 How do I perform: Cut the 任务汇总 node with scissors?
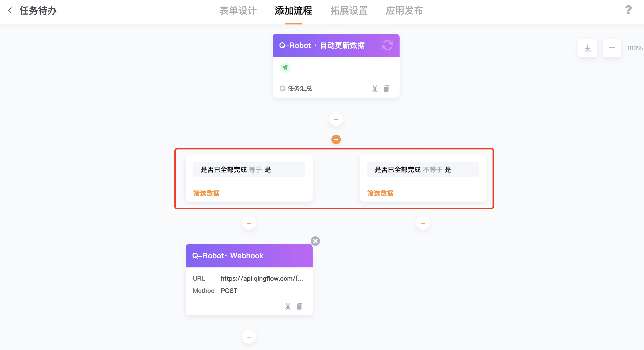[374, 89]
